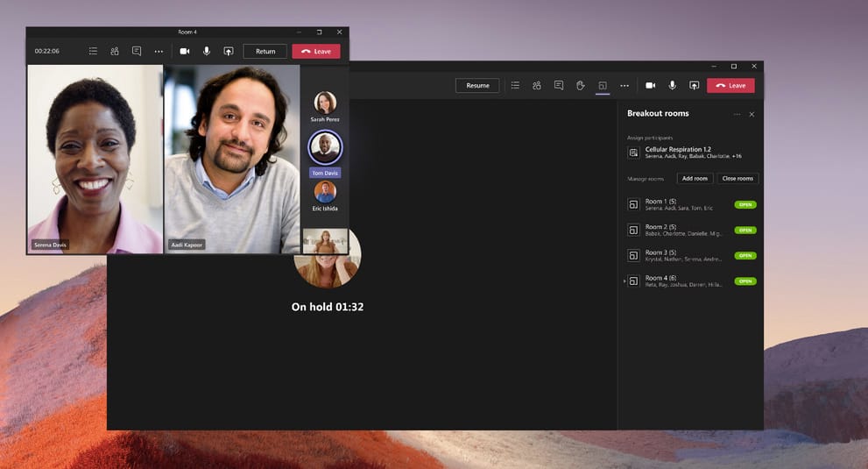The width and height of the screenshot is (868, 469).
Task: Select Eric Ishida avatar
Action: [x=325, y=192]
